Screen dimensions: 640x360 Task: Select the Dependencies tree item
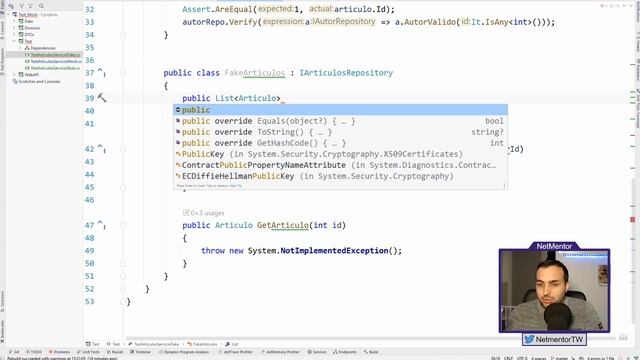pos(40,48)
